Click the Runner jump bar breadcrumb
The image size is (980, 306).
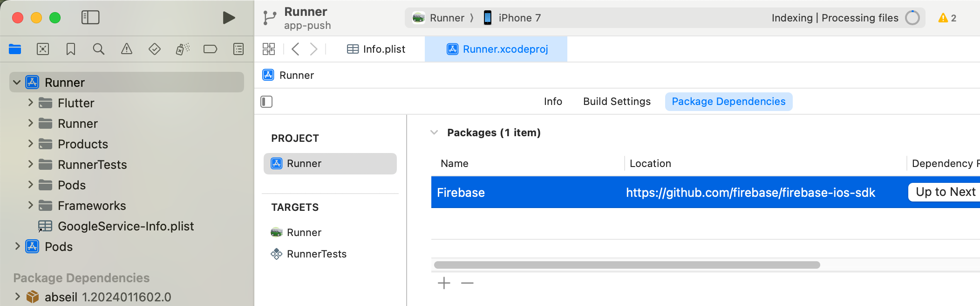[288, 75]
